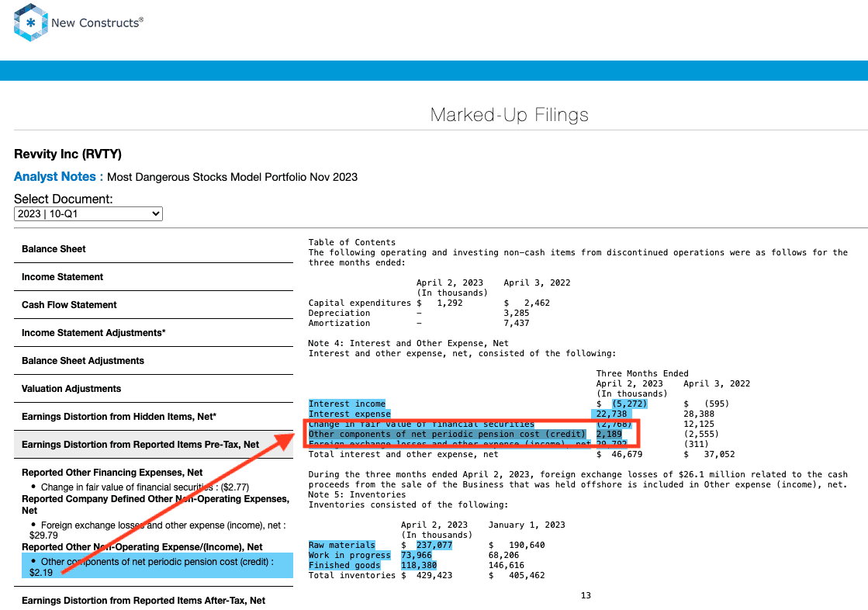Click highlighted 237,077 raw materials value
The width and height of the screenshot is (868, 610).
[x=434, y=545]
